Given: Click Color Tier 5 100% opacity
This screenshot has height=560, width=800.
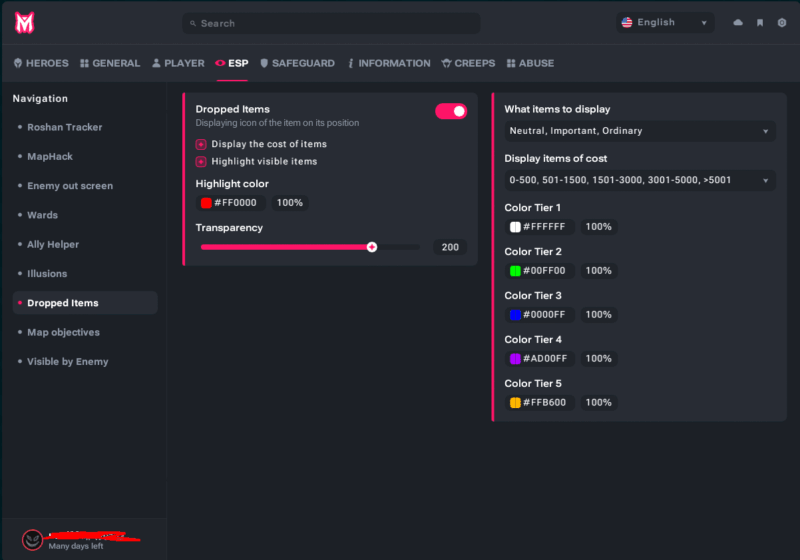Looking at the screenshot, I should (598, 402).
